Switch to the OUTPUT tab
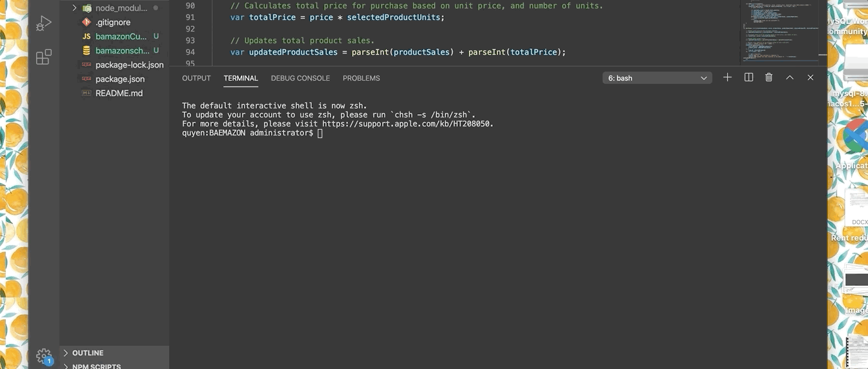This screenshot has height=369, width=868. coord(196,78)
